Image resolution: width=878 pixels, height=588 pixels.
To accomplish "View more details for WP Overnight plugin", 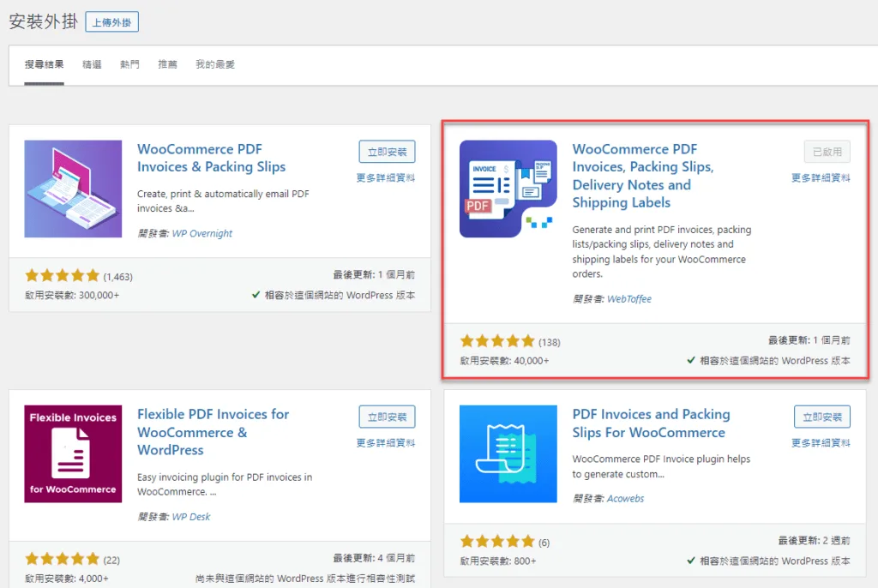I will (385, 178).
